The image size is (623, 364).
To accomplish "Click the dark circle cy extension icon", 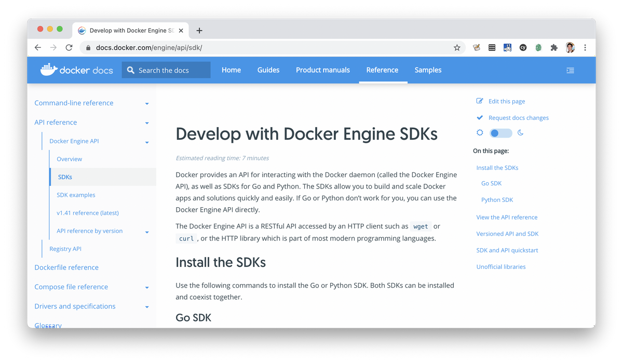I will pyautogui.click(x=523, y=48).
